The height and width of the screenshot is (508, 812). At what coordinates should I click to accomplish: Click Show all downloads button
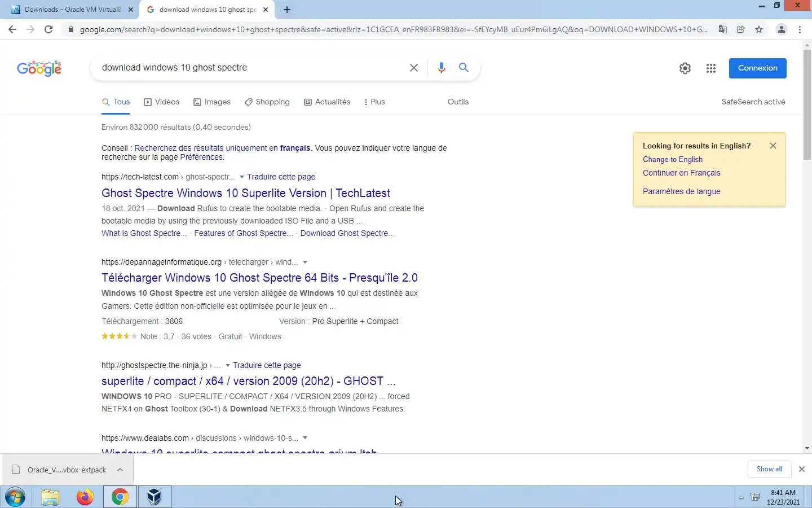click(769, 469)
